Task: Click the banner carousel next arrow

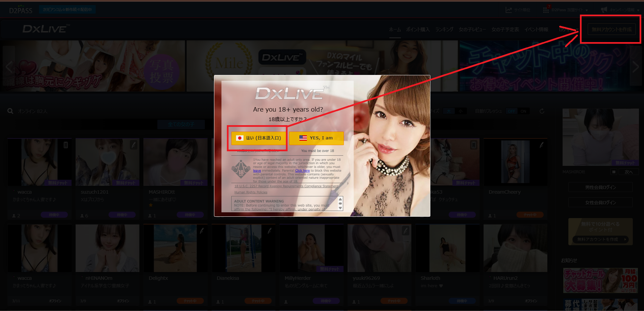Action: point(636,66)
